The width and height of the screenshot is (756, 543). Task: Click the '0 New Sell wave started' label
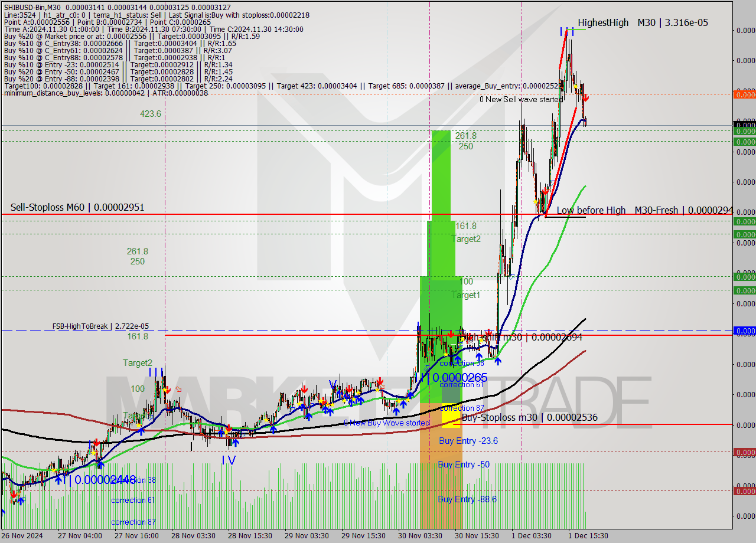[x=521, y=100]
